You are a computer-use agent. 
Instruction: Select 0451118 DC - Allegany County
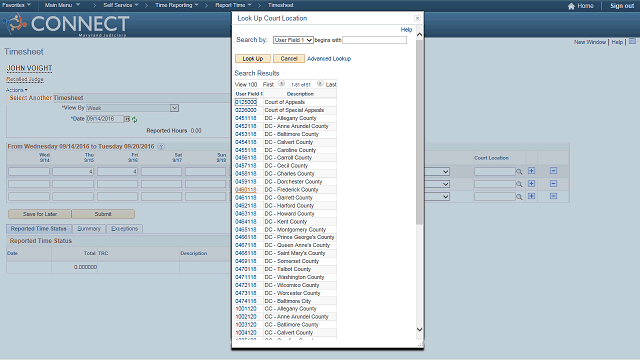click(246, 118)
